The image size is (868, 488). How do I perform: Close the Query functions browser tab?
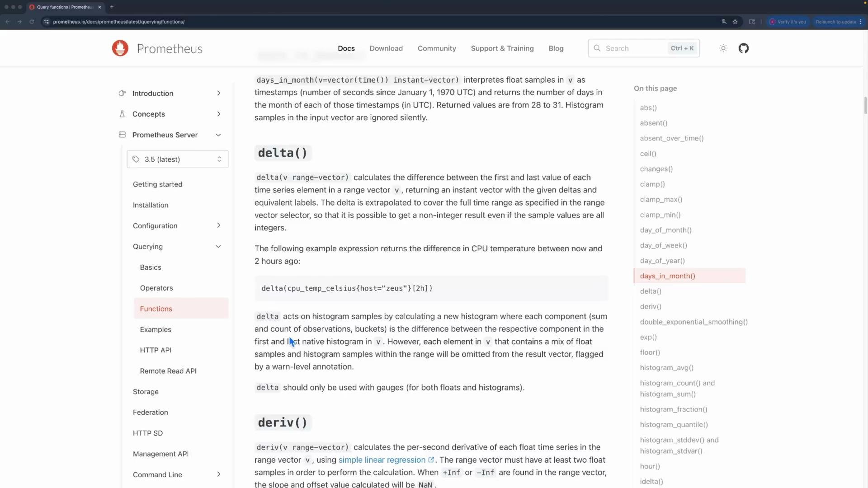[x=99, y=7]
